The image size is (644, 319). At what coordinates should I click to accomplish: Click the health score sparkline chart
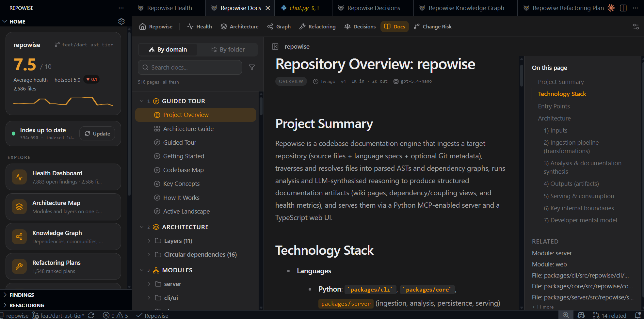pyautogui.click(x=63, y=101)
